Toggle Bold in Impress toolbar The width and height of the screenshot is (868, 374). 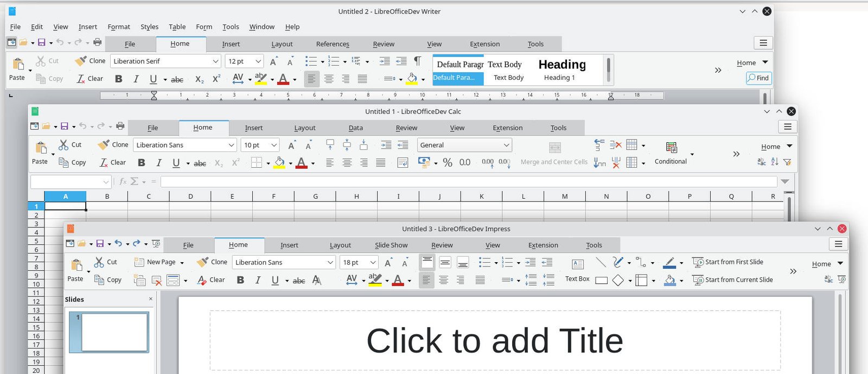click(240, 280)
